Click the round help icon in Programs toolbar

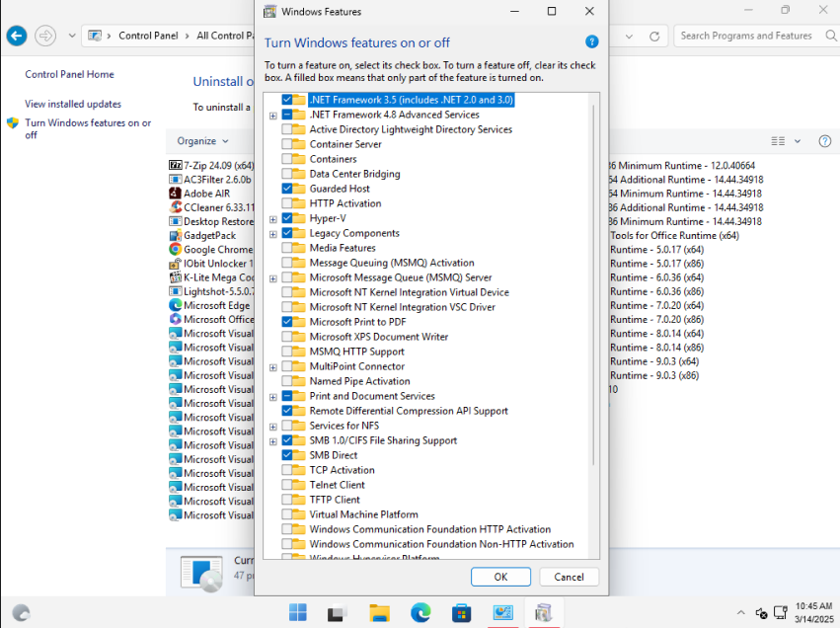[x=825, y=141]
